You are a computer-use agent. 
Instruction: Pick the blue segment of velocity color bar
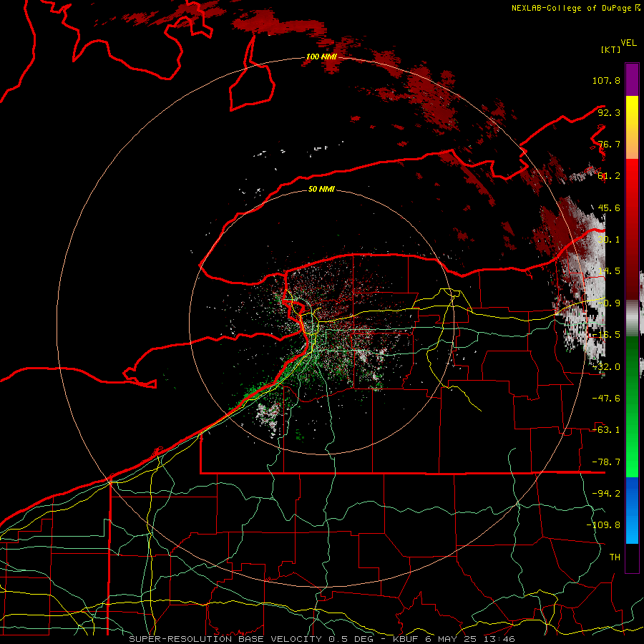point(632,510)
